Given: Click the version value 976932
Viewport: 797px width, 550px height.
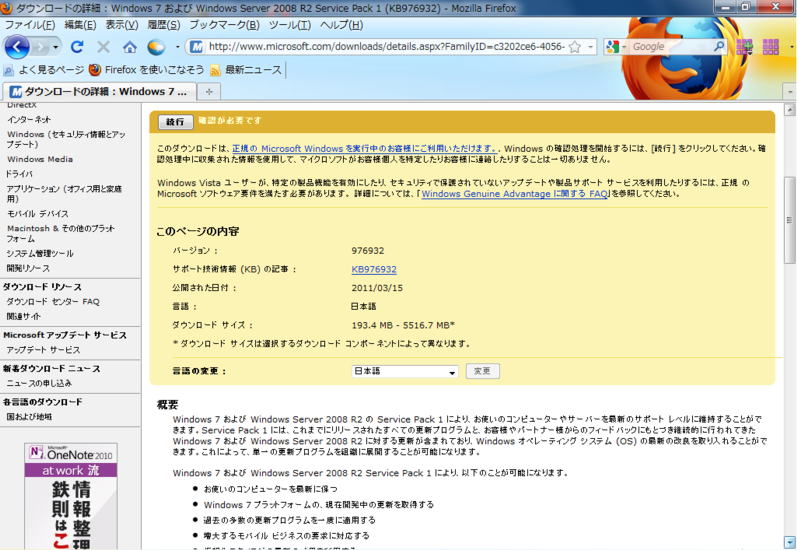Looking at the screenshot, I should click(367, 251).
